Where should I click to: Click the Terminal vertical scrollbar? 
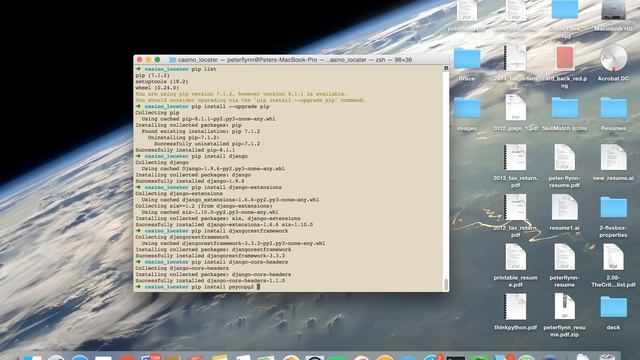coord(446,284)
